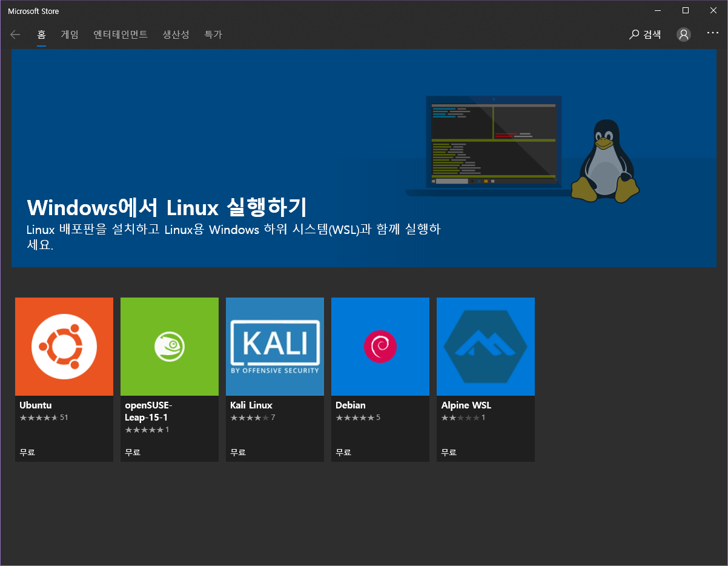The height and width of the screenshot is (566, 728).
Task: Select the 생산성 tab
Action: 176,35
